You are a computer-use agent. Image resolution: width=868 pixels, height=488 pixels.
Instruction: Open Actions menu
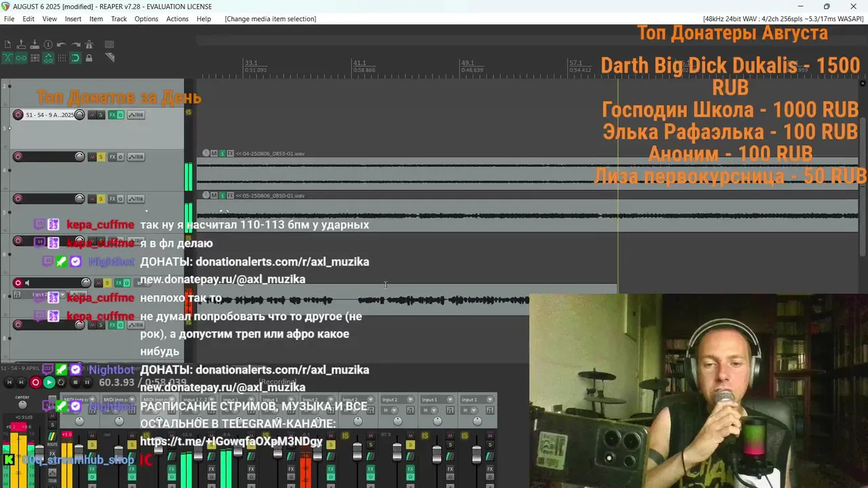coord(177,19)
